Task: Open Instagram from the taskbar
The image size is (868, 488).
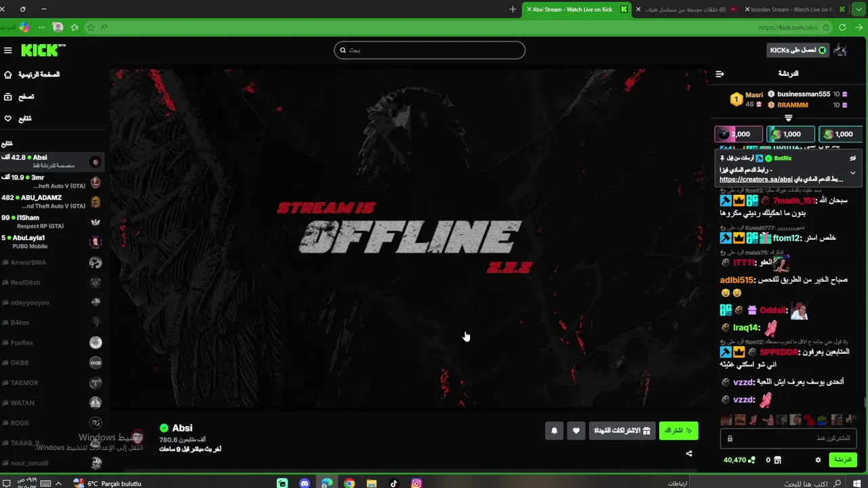Action: pos(416,483)
